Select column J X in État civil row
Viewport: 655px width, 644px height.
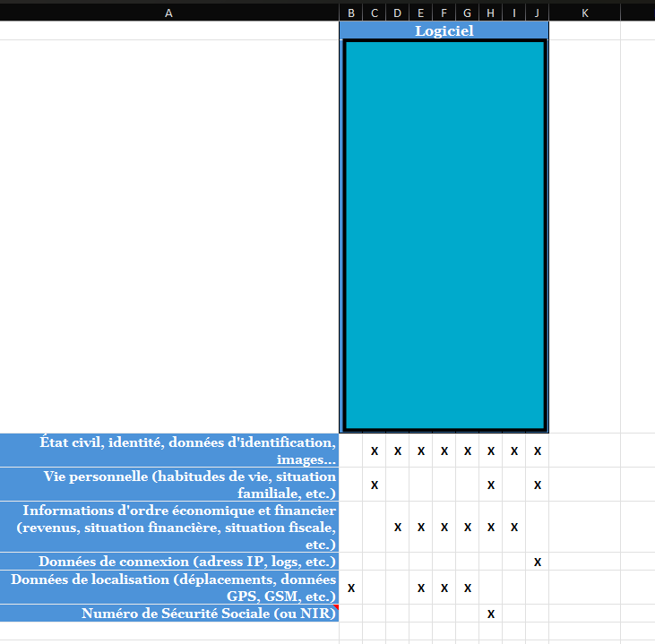coord(538,451)
